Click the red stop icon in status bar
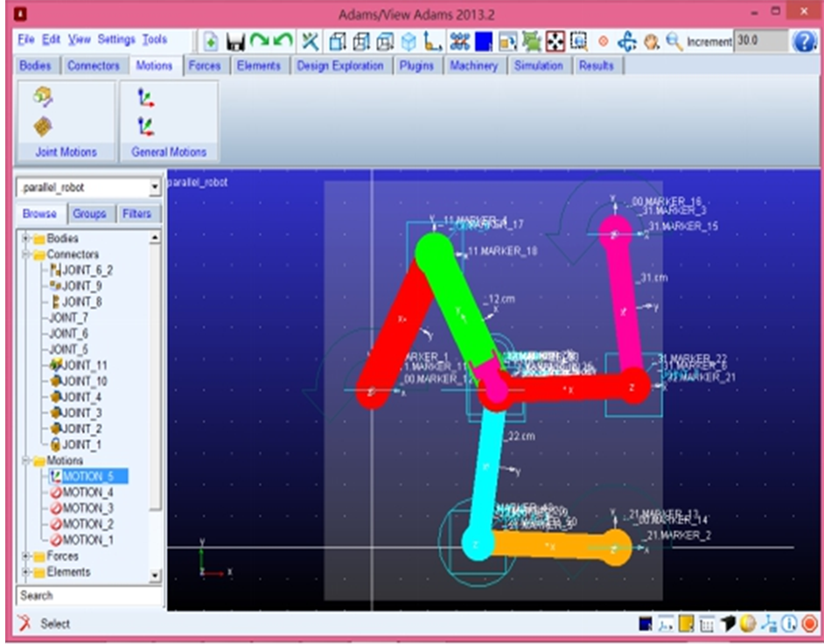Viewport: 824px width, 644px height. point(809,624)
